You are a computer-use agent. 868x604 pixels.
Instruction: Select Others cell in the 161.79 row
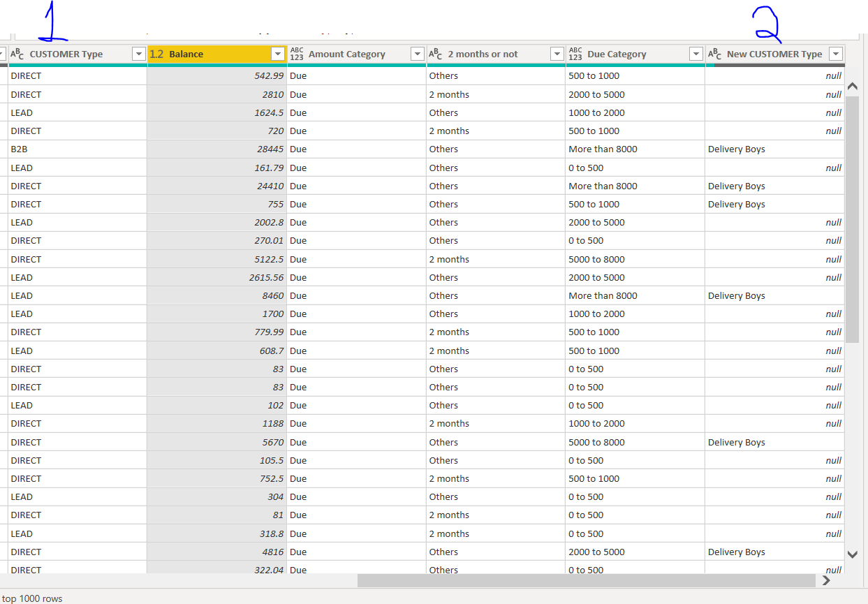click(x=496, y=168)
